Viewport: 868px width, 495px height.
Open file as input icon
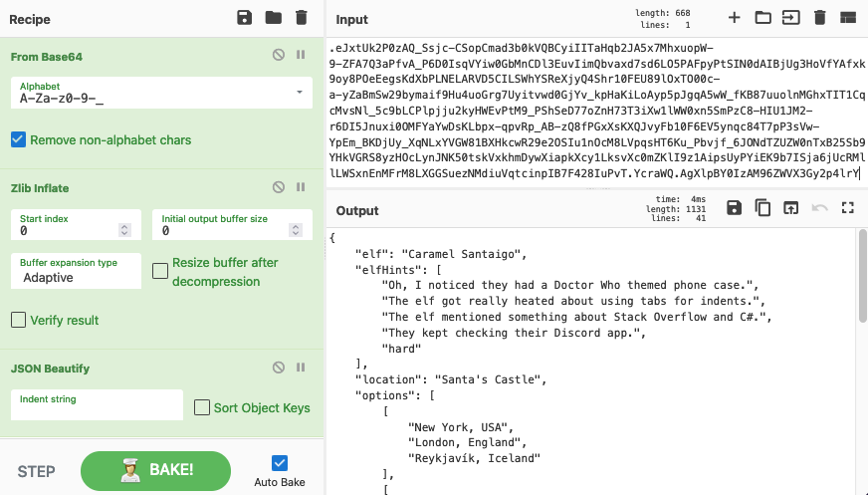(791, 18)
